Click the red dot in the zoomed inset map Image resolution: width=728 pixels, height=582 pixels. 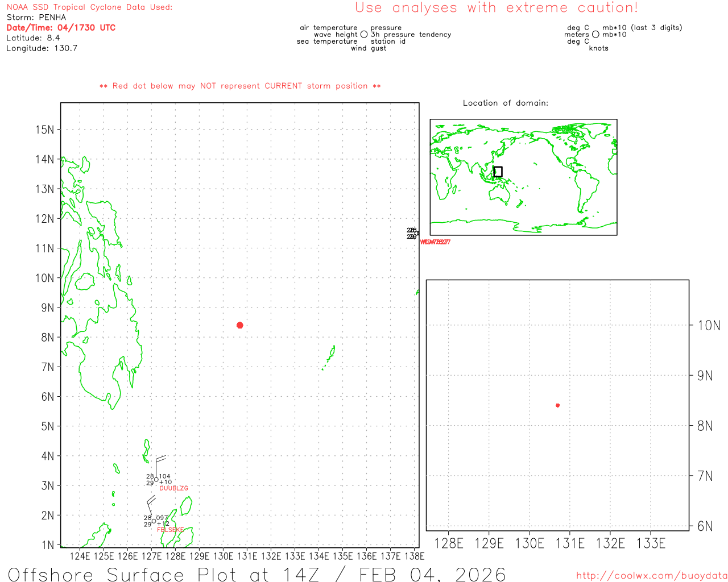click(x=557, y=405)
